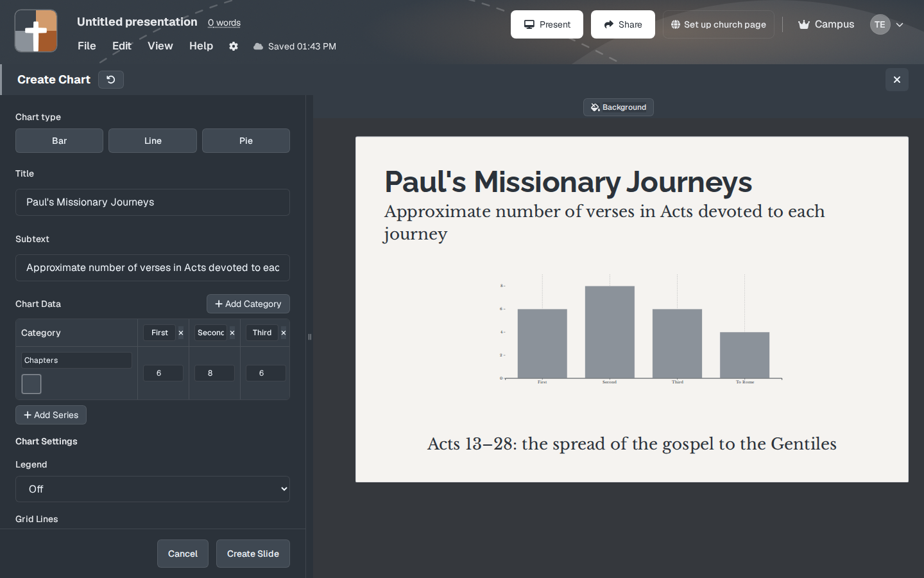Edit the First category name field
Viewport: 924px width, 578px height.
pyautogui.click(x=159, y=333)
